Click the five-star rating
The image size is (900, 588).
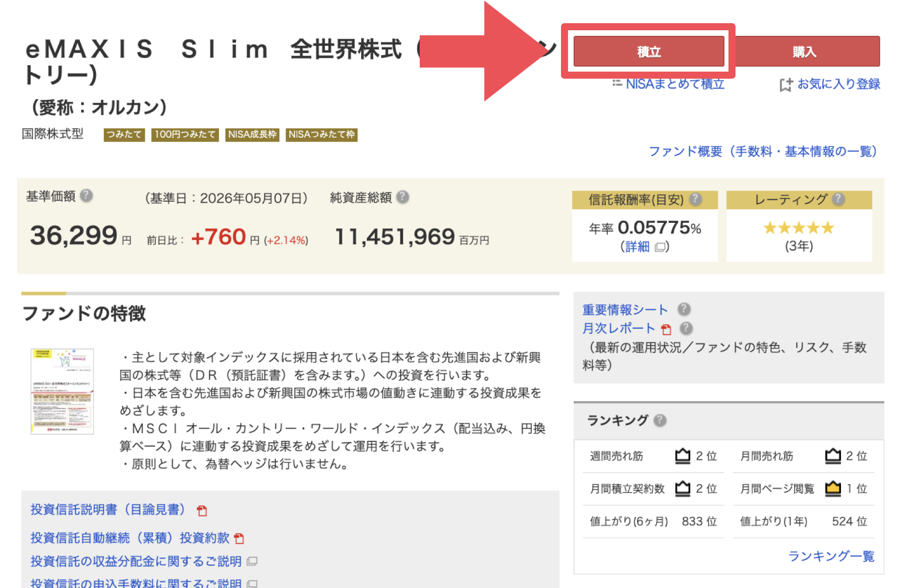799,228
